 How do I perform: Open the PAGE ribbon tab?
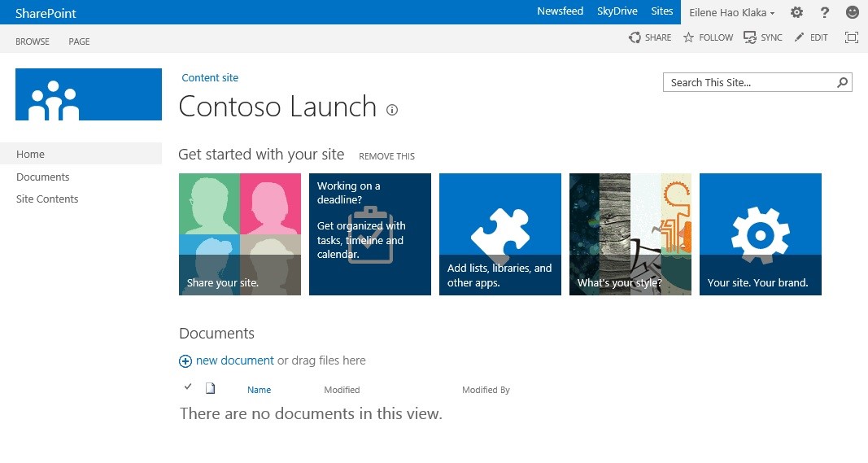tap(79, 41)
